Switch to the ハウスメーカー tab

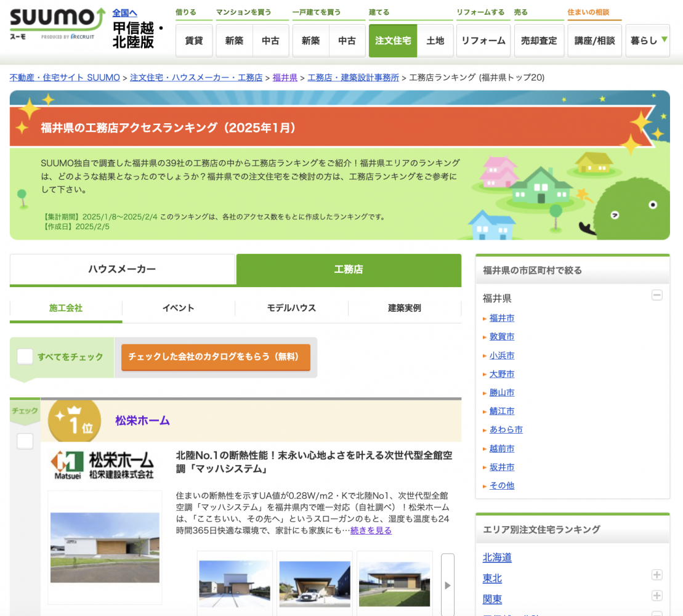tap(122, 269)
